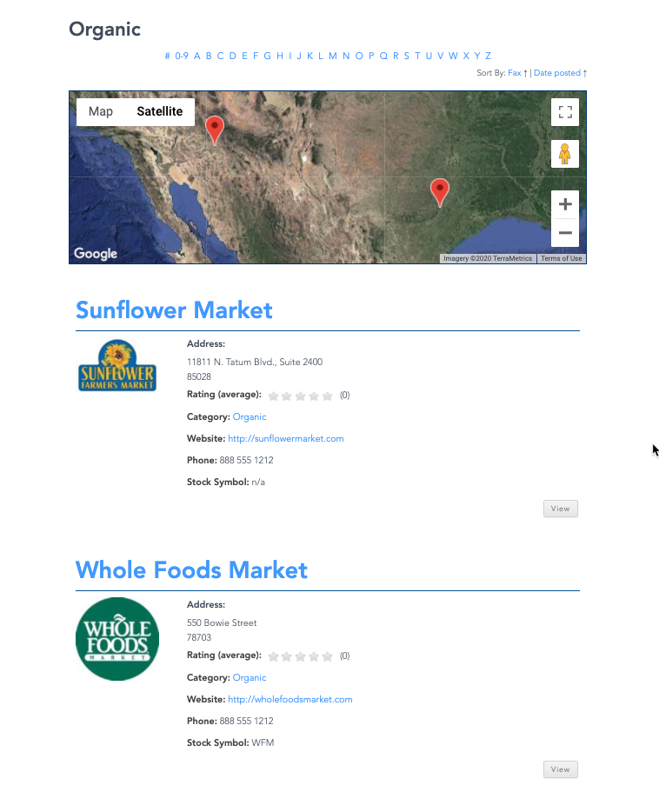Rate Sunflower Market one star
Image resolution: width=659 pixels, height=812 pixels.
coord(273,396)
